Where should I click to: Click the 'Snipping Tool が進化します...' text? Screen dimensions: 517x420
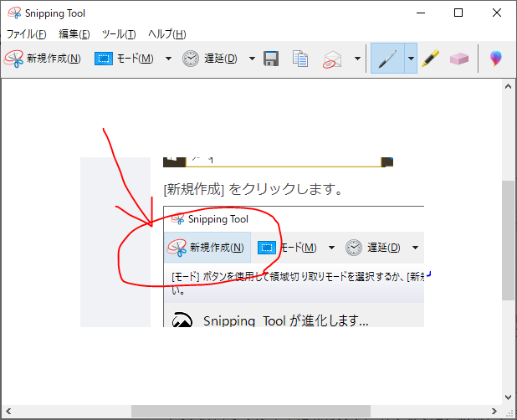[285, 320]
